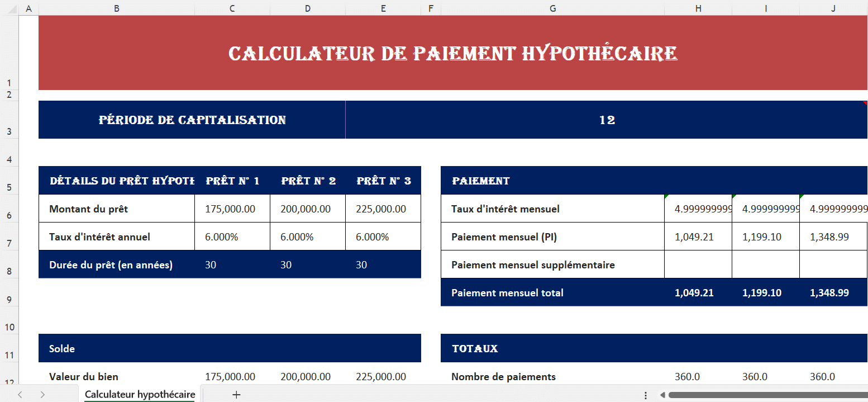Click the empty supplementary payment cell for Prêt N° 1
This screenshot has width=868, height=402.
click(x=698, y=264)
